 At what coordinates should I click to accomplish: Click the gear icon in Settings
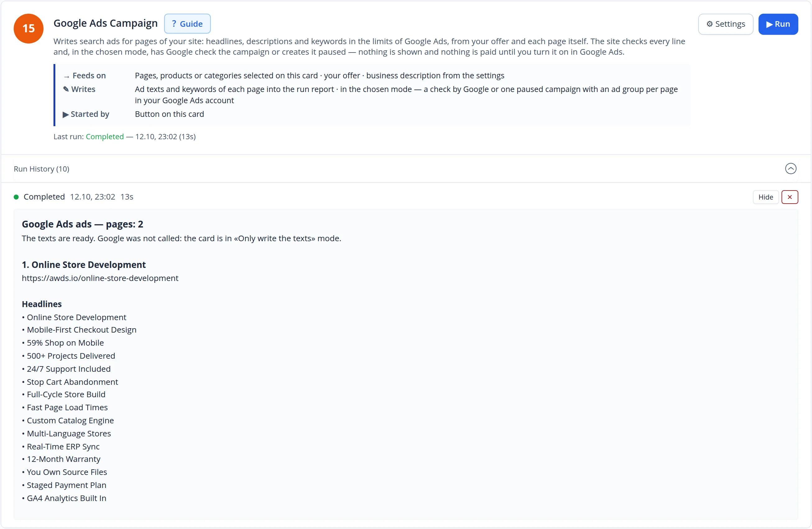[x=710, y=24]
